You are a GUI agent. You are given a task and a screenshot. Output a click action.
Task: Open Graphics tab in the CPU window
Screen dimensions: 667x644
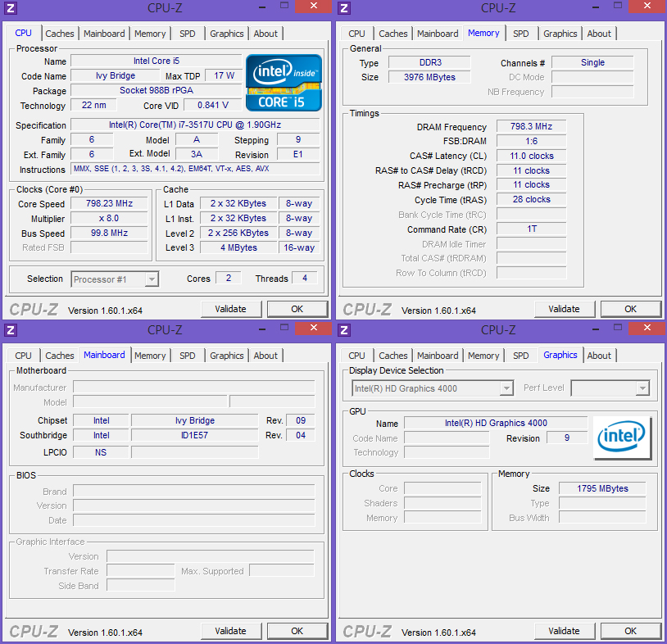coord(227,34)
